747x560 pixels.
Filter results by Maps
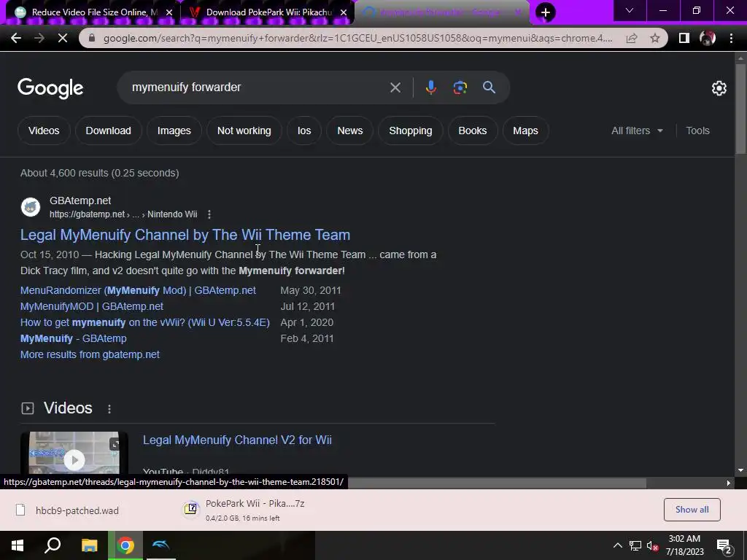click(525, 131)
